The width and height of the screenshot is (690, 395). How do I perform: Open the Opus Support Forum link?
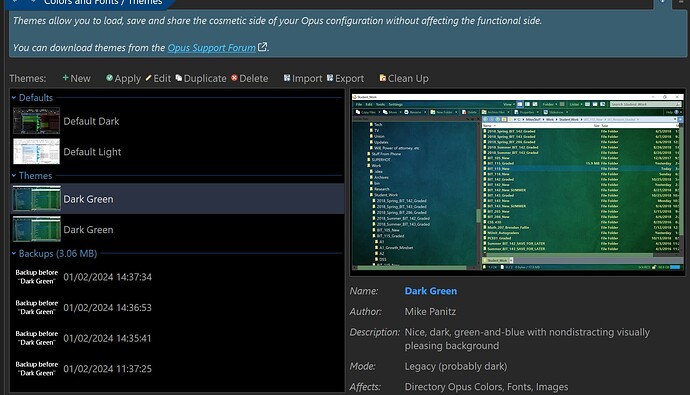coord(211,48)
